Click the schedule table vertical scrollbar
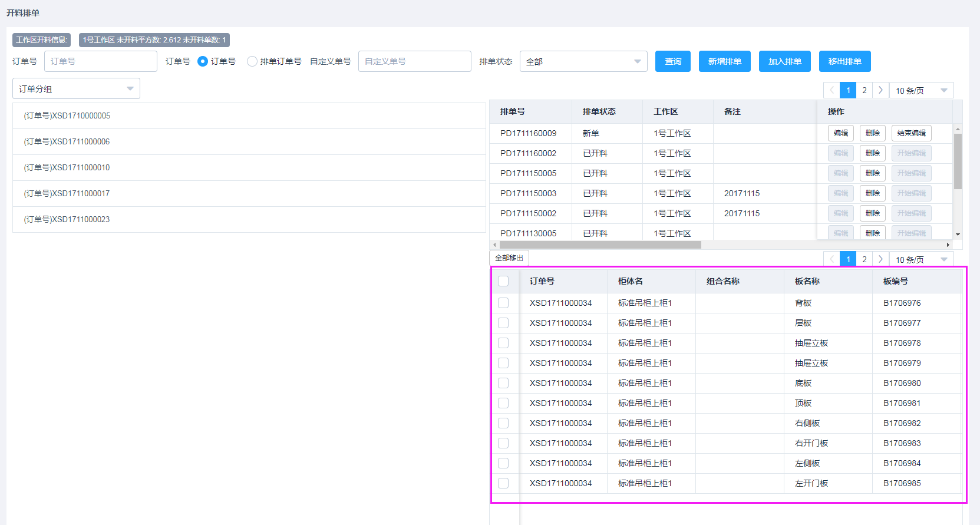Viewport: 980px width, 525px height. pyautogui.click(x=958, y=161)
